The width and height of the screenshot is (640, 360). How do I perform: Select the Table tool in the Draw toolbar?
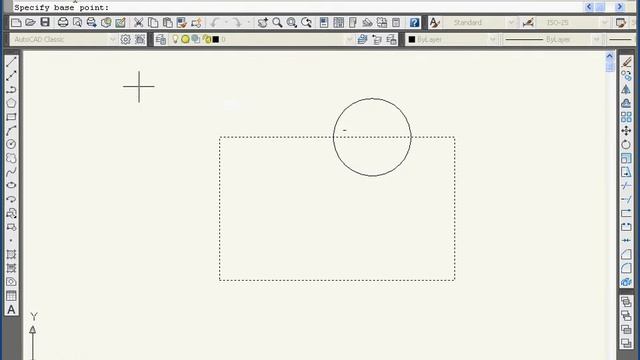coord(11,296)
